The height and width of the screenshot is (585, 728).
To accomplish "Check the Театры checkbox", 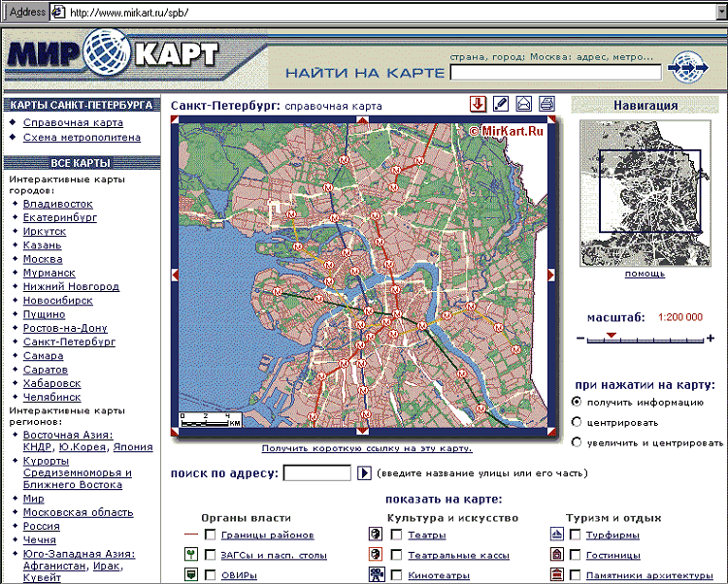I will [x=396, y=535].
